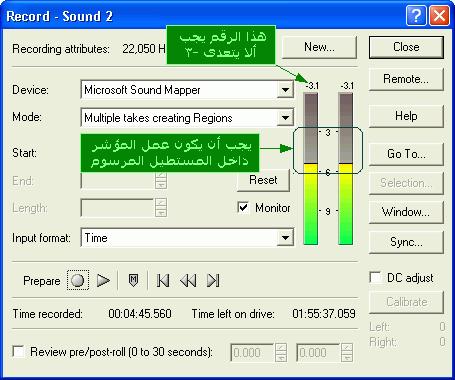Click the Time left on drive value
Viewport: 455px width, 380px height.
pyautogui.click(x=324, y=314)
